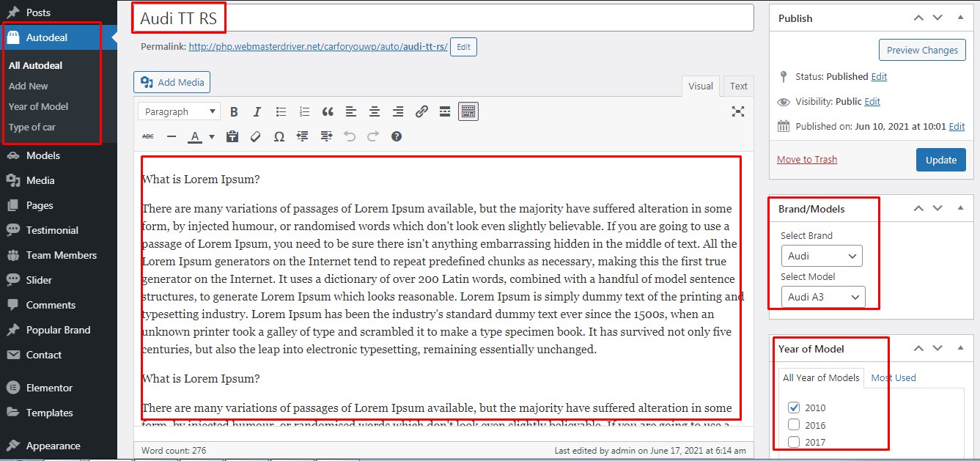Move the Publish panel down
Viewport: 980px width, 461px height.
point(937,18)
